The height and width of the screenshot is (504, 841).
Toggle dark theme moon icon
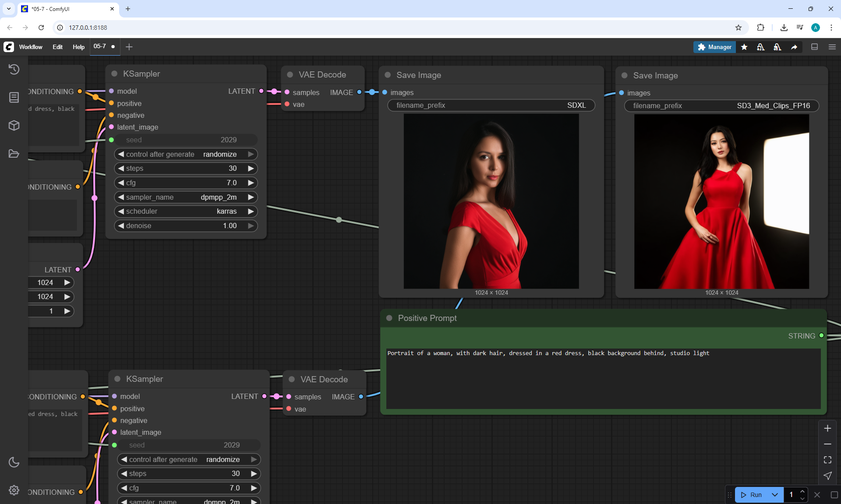(x=14, y=462)
